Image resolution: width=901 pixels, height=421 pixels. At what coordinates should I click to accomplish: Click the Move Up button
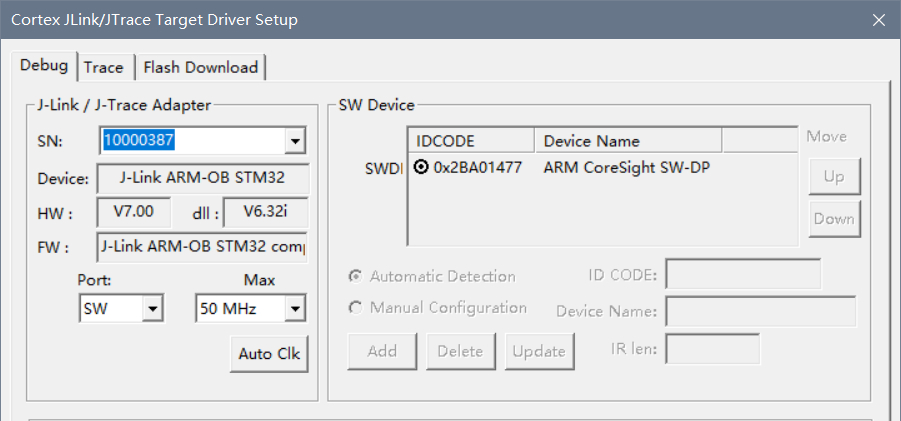point(833,177)
